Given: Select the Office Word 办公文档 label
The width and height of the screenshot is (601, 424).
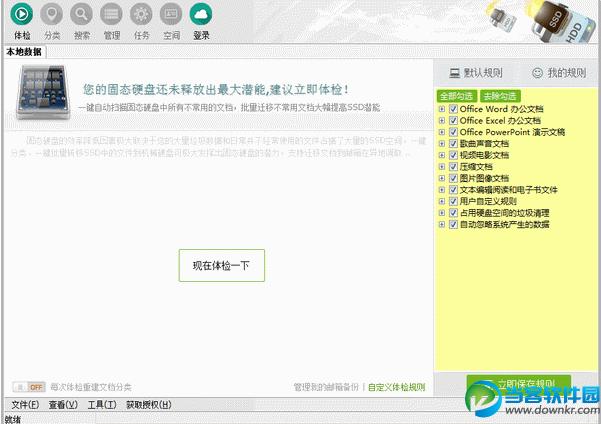Looking at the screenshot, I should coord(501,109).
